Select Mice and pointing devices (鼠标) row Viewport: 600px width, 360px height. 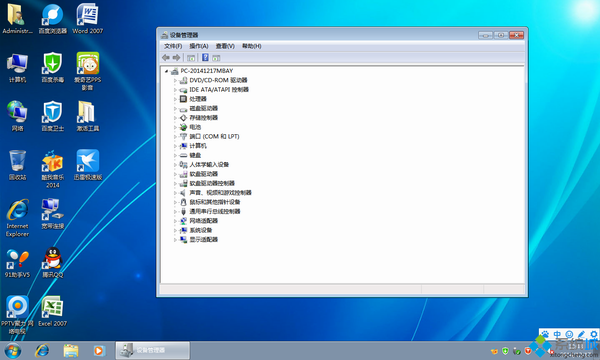215,202
